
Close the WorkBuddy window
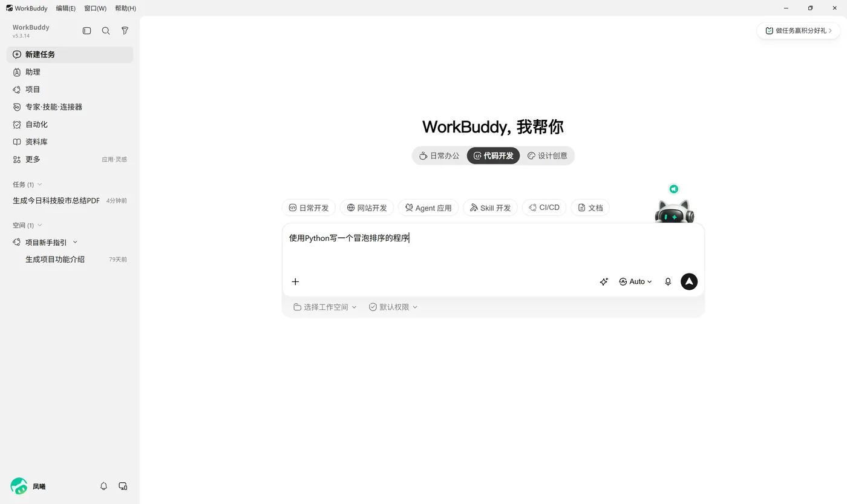[x=834, y=8]
